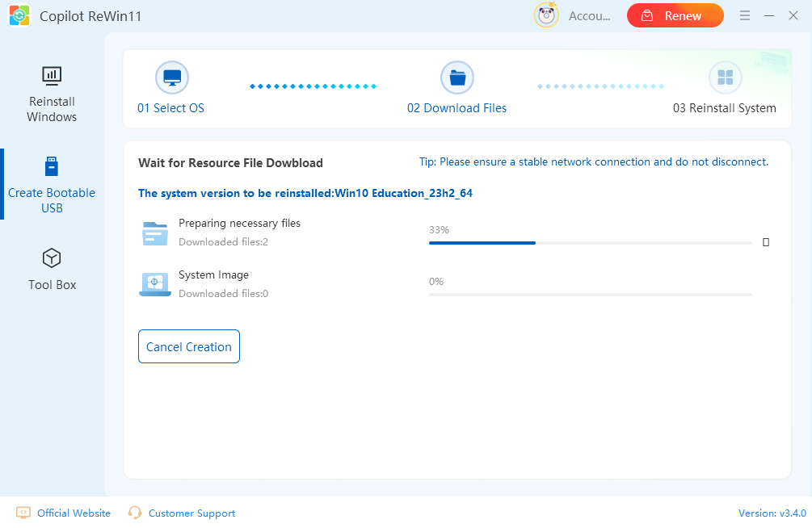Open the Official Website link
The image size is (812, 528).
pos(74,513)
